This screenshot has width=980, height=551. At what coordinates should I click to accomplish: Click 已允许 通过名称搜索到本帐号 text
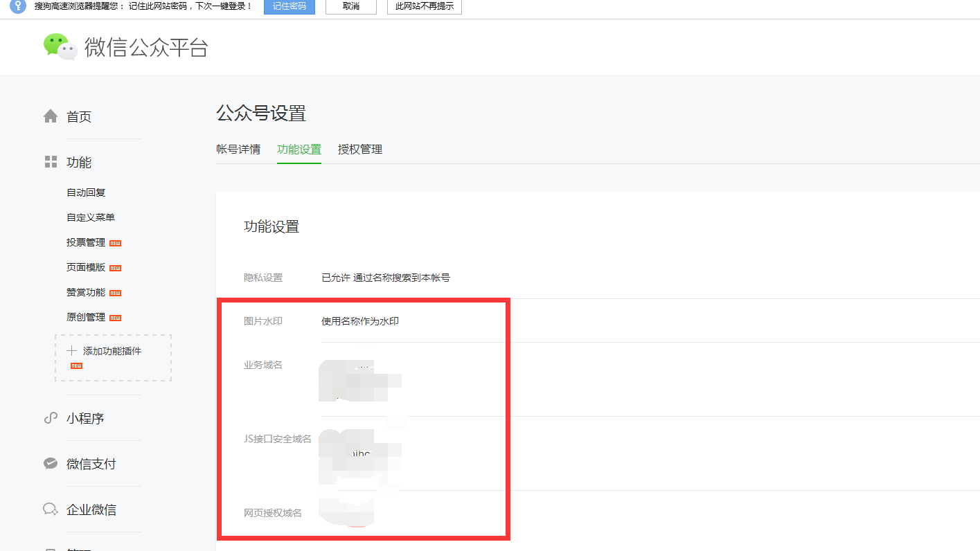coord(386,278)
